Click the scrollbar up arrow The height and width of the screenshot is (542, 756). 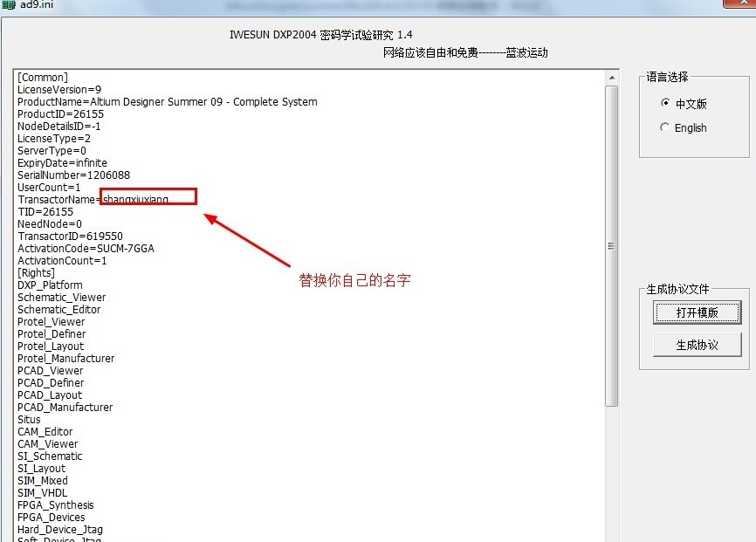click(611, 77)
